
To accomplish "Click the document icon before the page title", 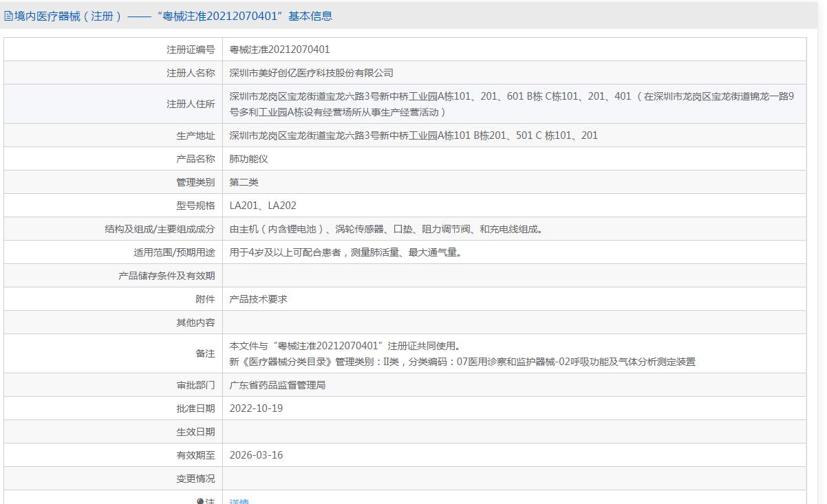I will click(x=8, y=17).
